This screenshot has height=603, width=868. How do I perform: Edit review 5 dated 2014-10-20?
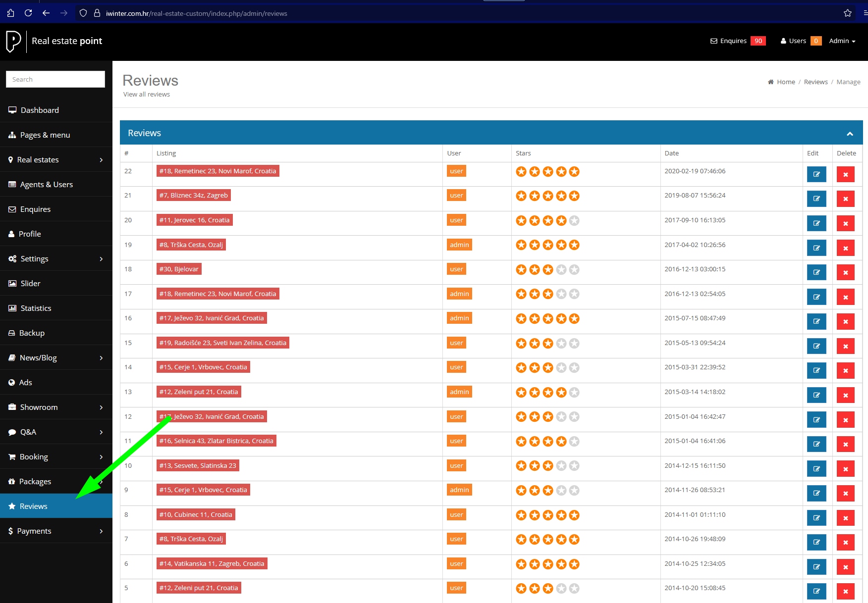coord(816,591)
